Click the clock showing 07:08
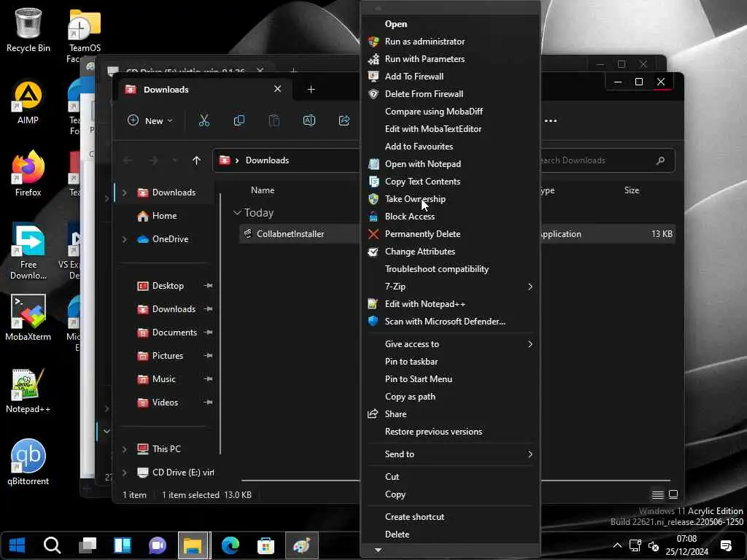 (x=686, y=539)
